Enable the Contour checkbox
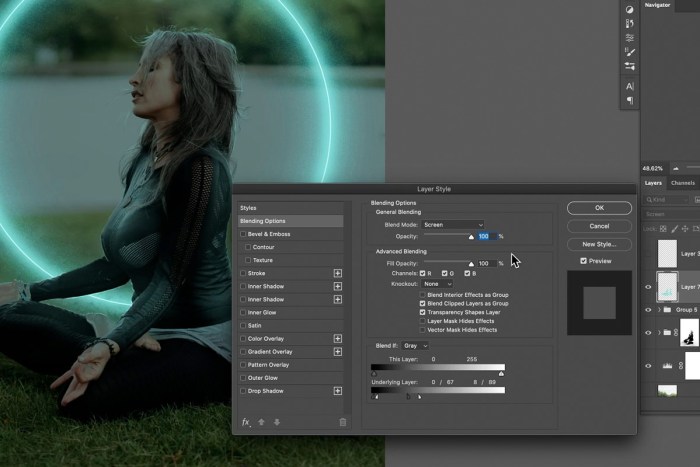 tap(248, 247)
